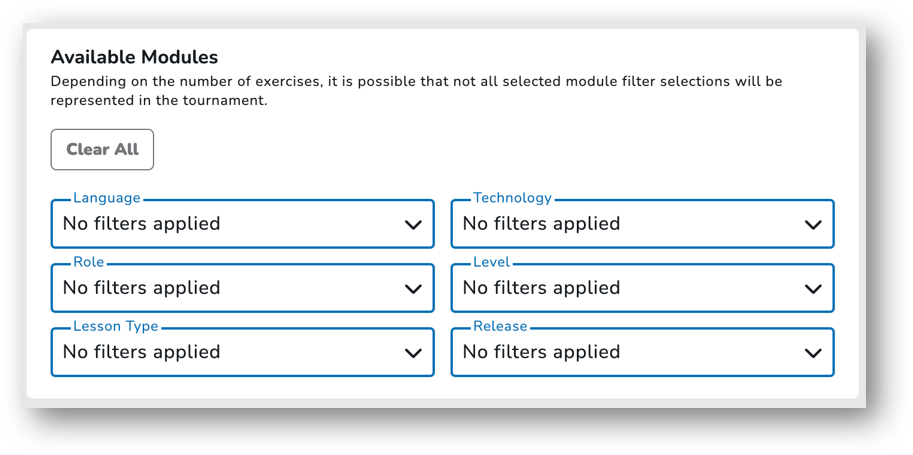The image size is (913, 455).
Task: Select the Technology field label
Action: [x=512, y=198]
